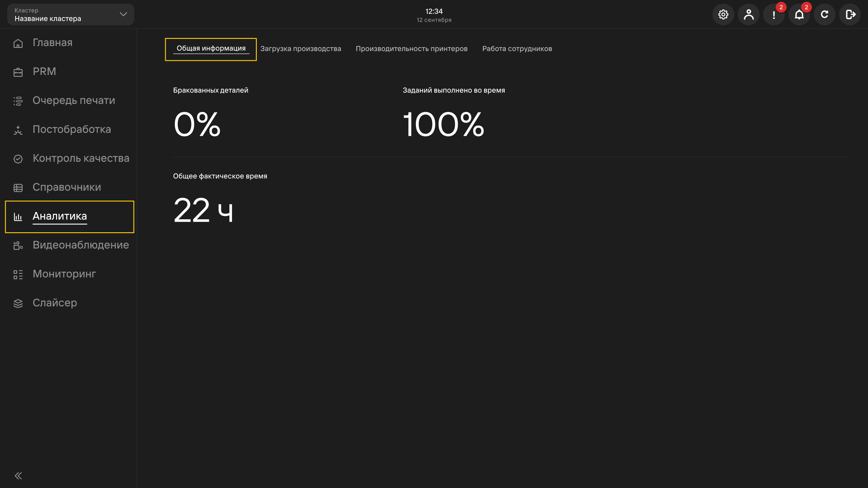The width and height of the screenshot is (868, 488).
Task: Click the Слайсер layers icon
Action: pyautogui.click(x=18, y=303)
